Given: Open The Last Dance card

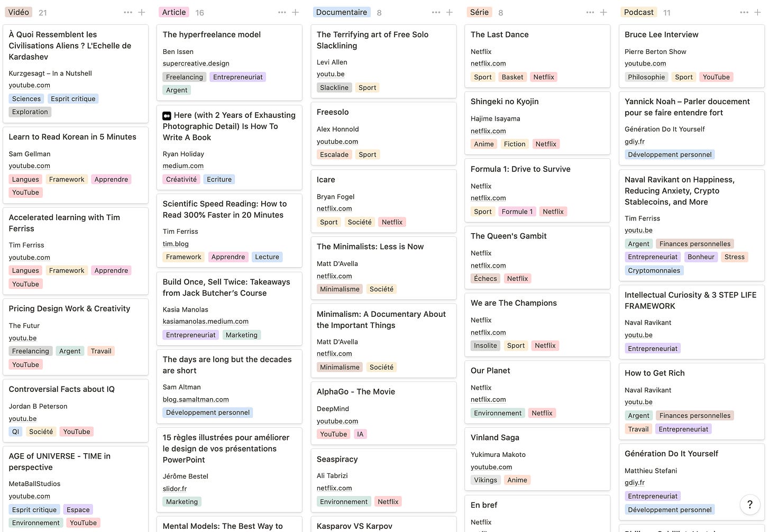Looking at the screenshot, I should 537,56.
